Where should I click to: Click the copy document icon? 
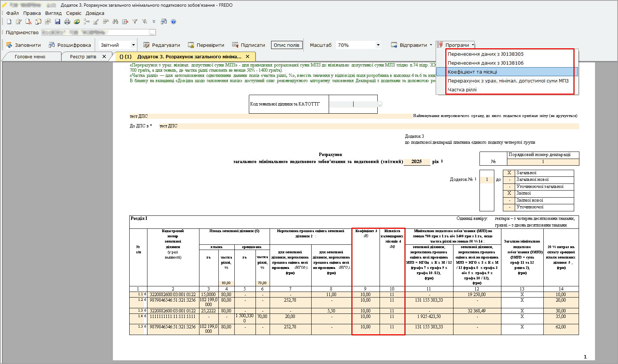pyautogui.click(x=38, y=22)
